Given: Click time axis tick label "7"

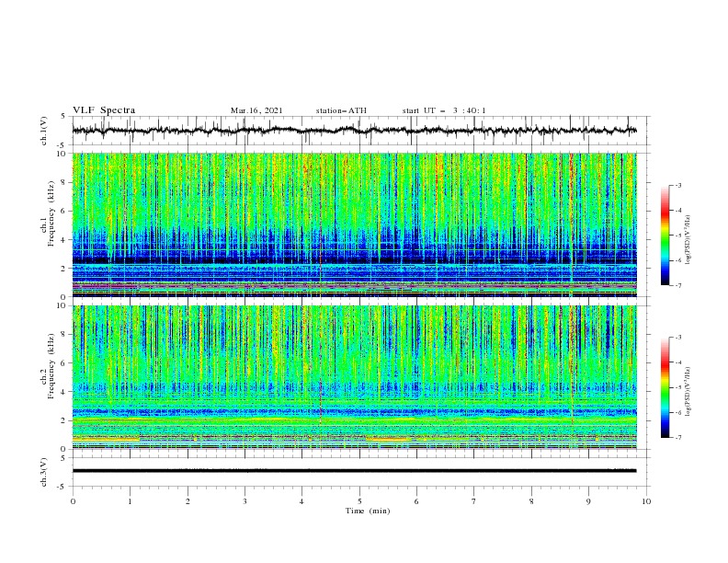Looking at the screenshot, I should click(474, 501).
